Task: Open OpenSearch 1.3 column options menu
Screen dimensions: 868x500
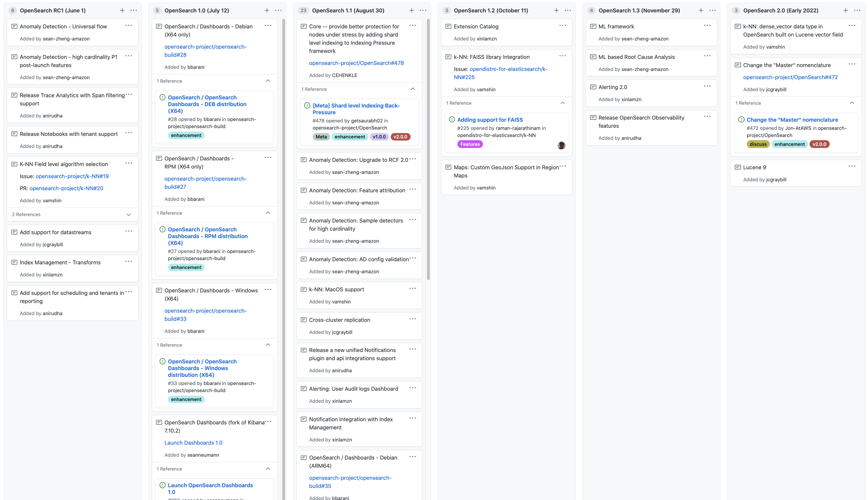Action: 712,11
